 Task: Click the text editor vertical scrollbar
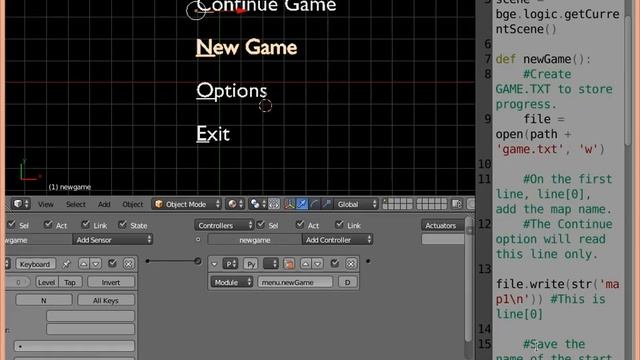coord(629,80)
